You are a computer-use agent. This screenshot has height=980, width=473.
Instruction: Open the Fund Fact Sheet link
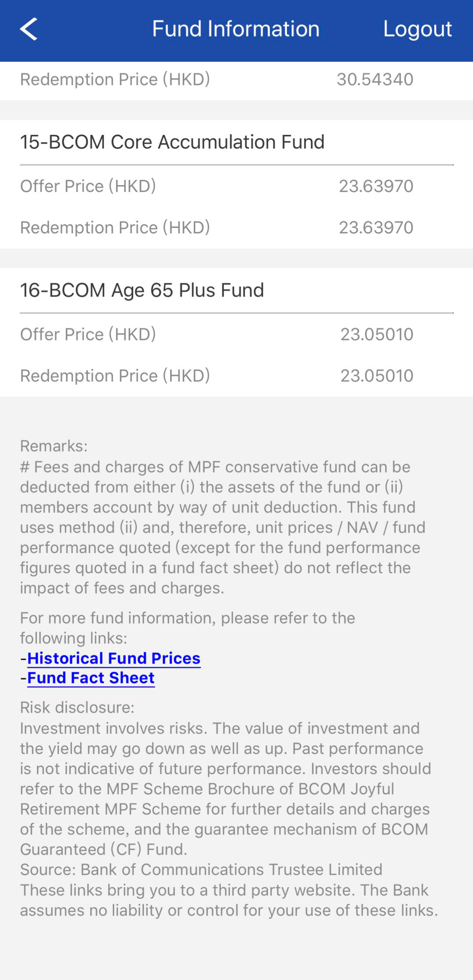91,678
